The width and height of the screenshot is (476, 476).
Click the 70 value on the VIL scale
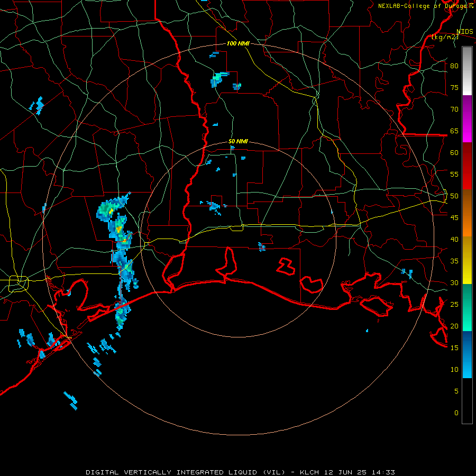[x=454, y=109]
